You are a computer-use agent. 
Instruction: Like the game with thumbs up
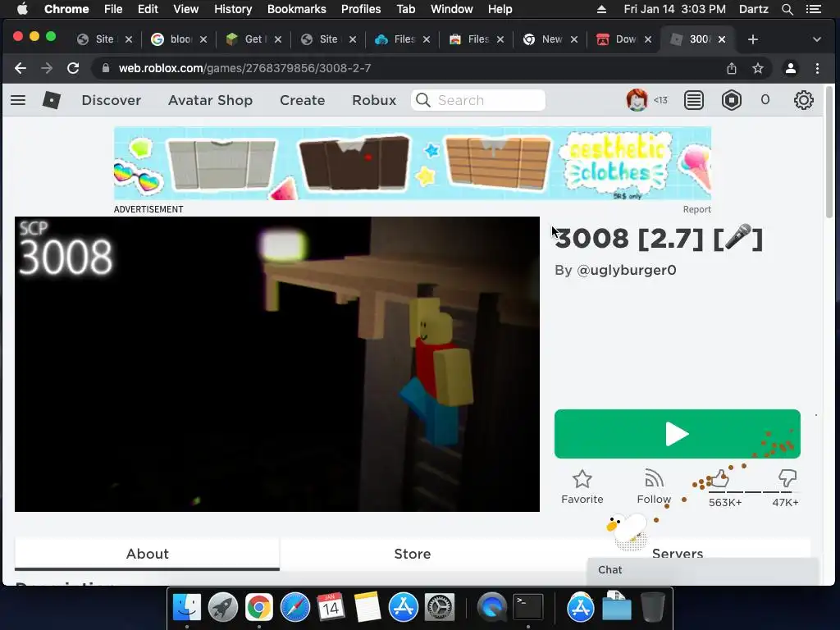[x=720, y=478]
